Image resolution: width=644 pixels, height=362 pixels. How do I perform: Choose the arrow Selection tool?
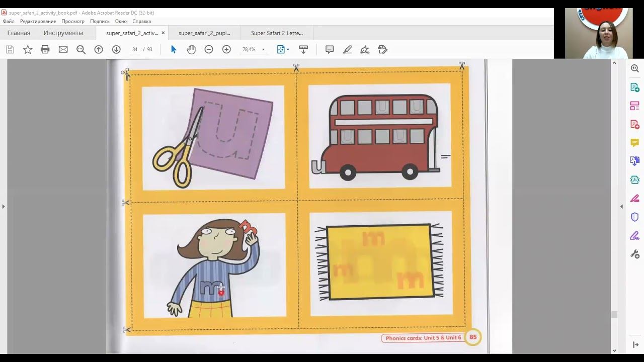[x=174, y=49]
